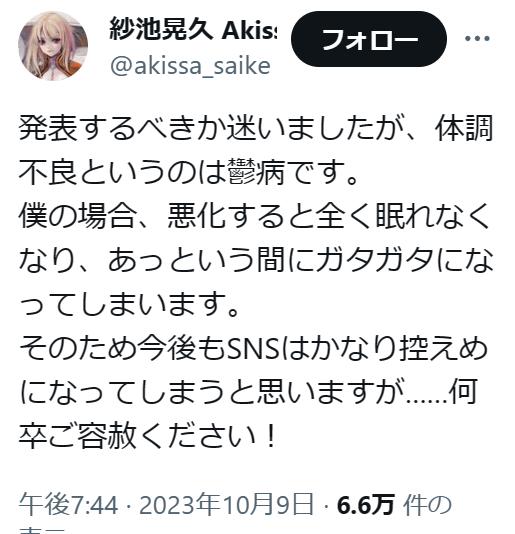This screenshot has width=515, height=534.
Task: Click the word 鬱病 in the tweet
Action: [x=255, y=173]
